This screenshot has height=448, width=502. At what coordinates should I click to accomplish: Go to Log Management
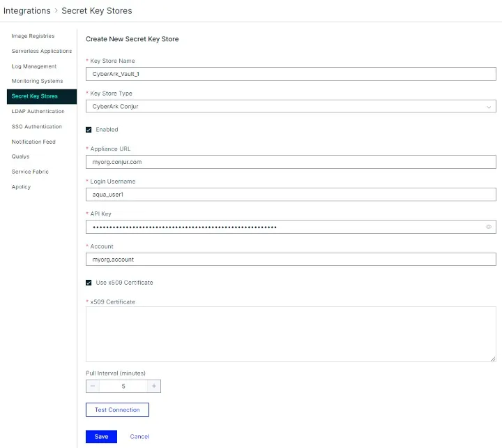34,66
